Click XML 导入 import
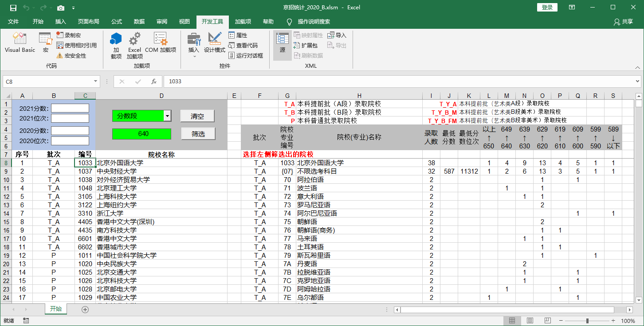 pos(337,35)
